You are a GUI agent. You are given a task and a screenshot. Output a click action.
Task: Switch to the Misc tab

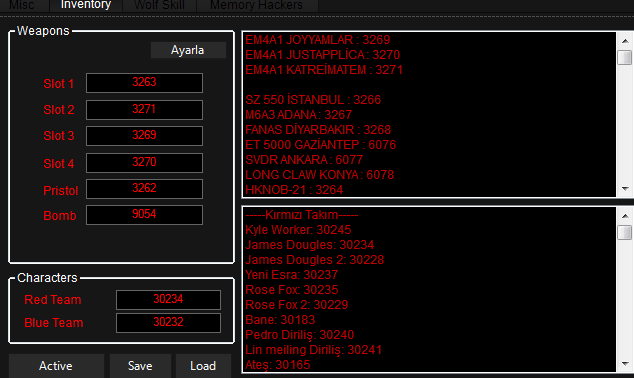pyautogui.click(x=24, y=5)
